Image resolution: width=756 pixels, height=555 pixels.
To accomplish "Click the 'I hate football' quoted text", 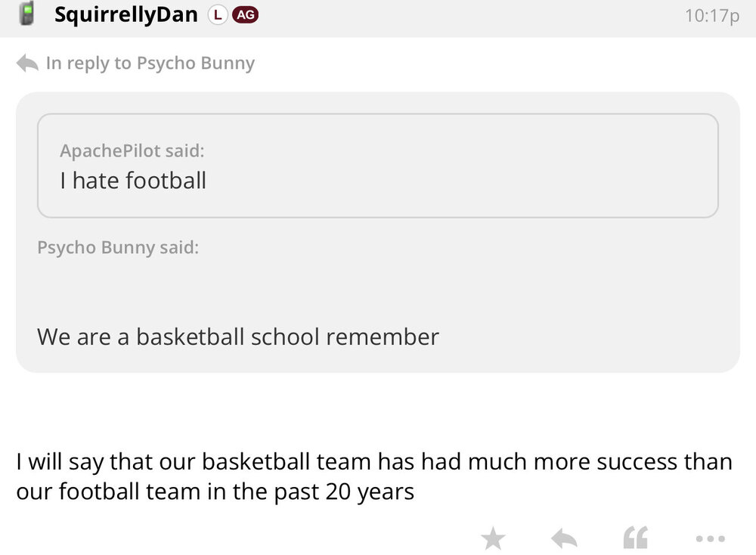I will [133, 181].
